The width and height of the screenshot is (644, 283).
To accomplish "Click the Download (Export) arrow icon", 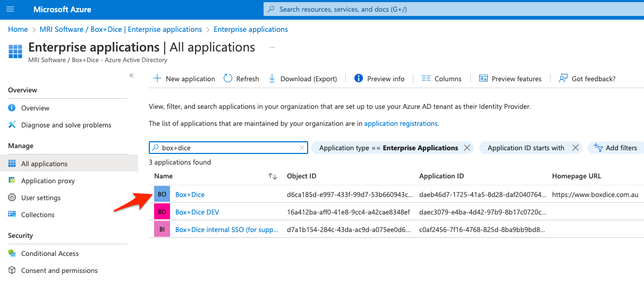I will (x=272, y=78).
